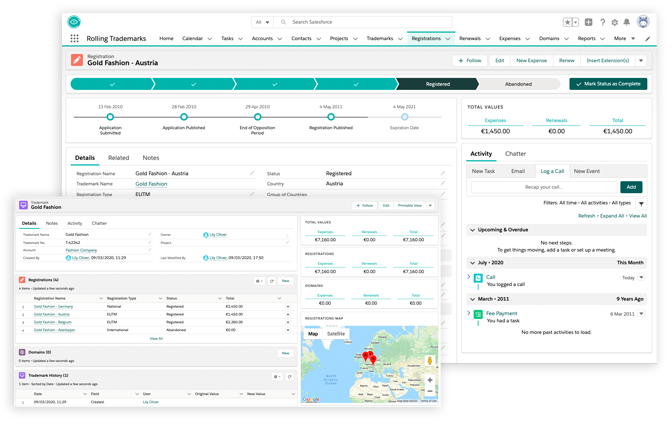Switch map to Satellite view
Viewport: 672px width, 424px height.
coord(336,334)
